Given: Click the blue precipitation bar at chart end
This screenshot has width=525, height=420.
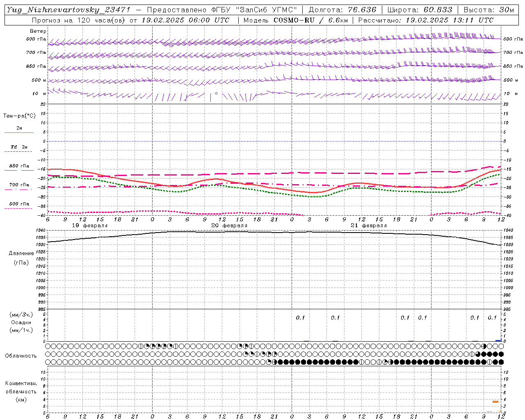Looking at the screenshot, I should click(x=498, y=340).
